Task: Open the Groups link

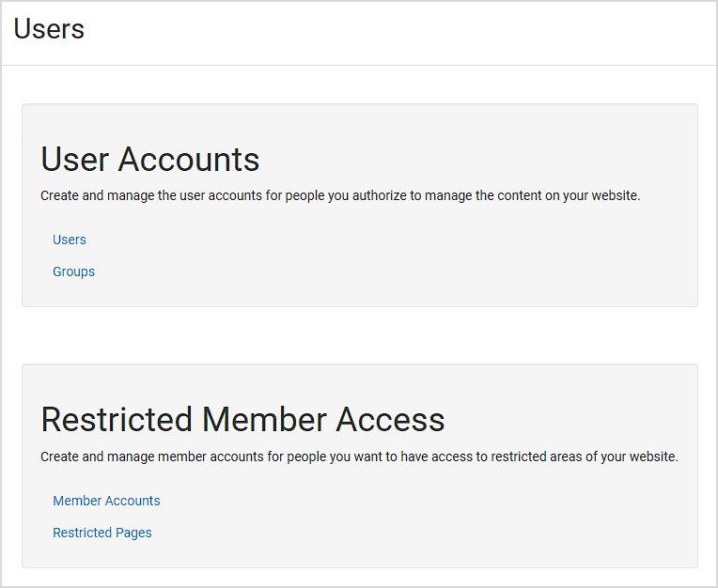Action: (73, 271)
